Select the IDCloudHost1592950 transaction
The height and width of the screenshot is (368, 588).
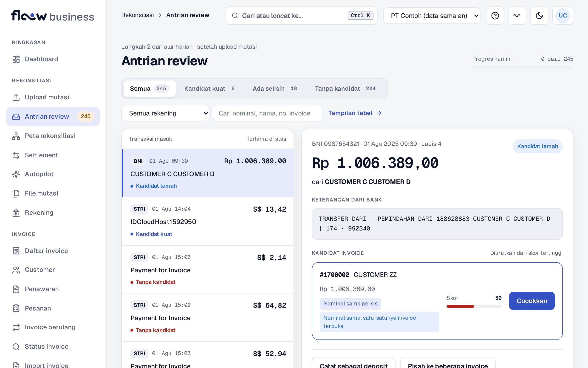point(208,221)
